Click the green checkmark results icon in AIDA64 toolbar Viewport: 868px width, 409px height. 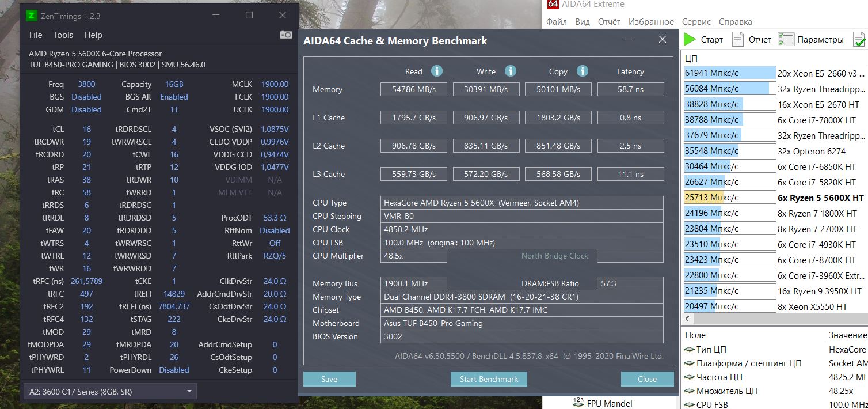[x=859, y=40]
